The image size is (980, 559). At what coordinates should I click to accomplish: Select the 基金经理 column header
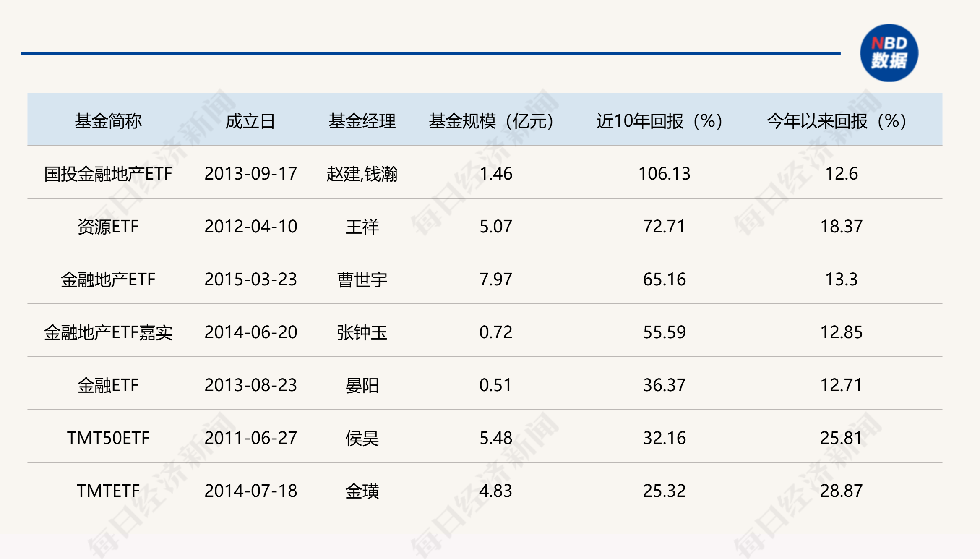click(x=362, y=121)
